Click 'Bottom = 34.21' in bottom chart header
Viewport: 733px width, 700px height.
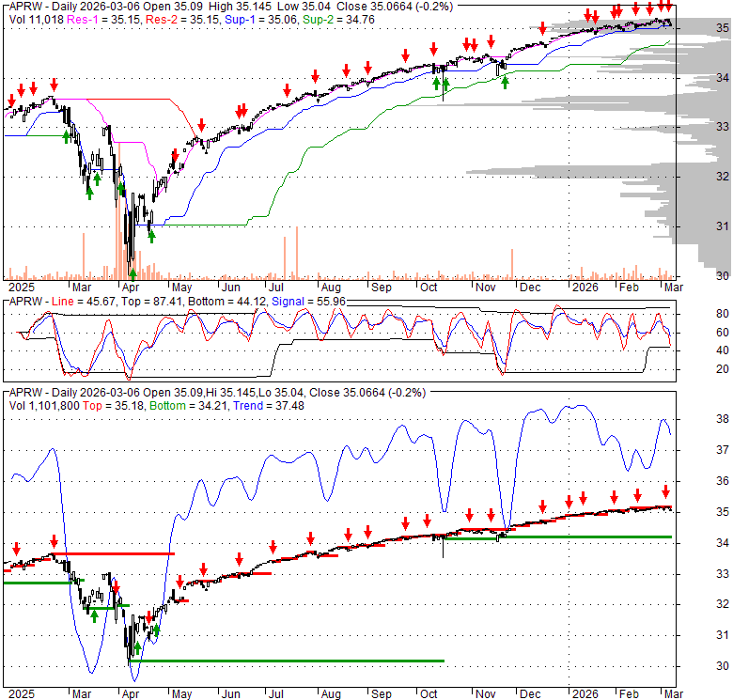coord(189,406)
